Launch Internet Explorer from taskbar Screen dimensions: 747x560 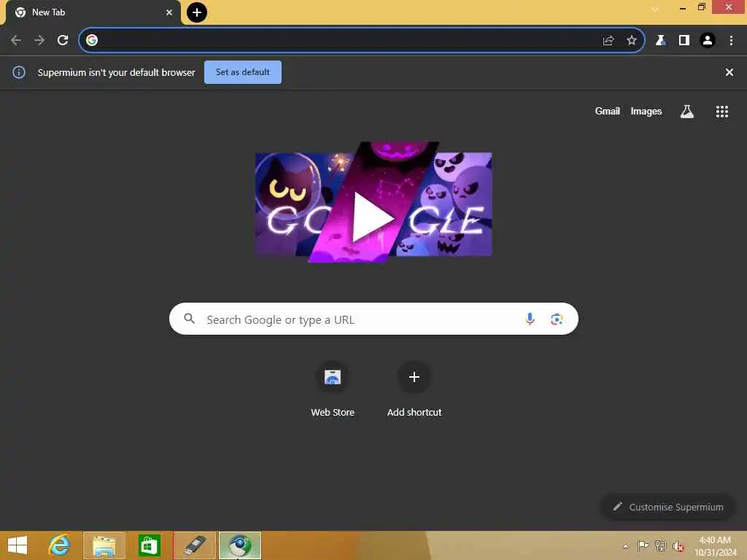59,545
